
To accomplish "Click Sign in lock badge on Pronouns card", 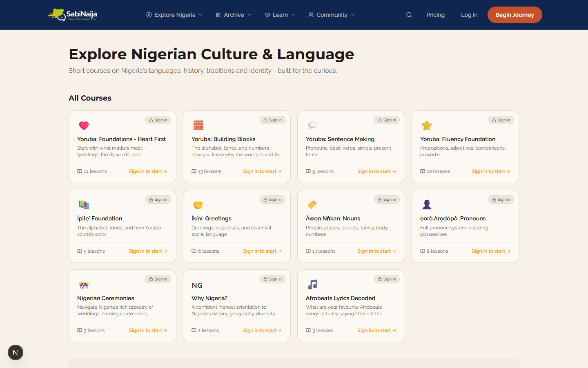I will click(x=501, y=200).
